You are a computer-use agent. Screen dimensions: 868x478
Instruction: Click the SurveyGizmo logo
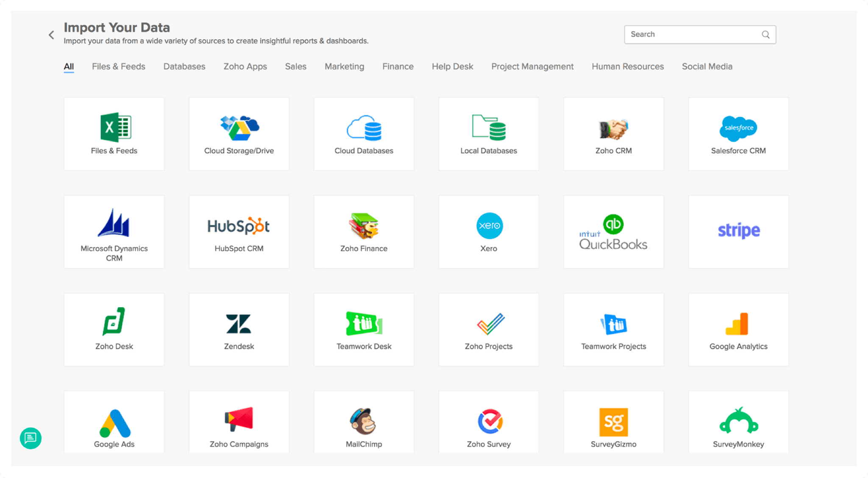pos(613,422)
